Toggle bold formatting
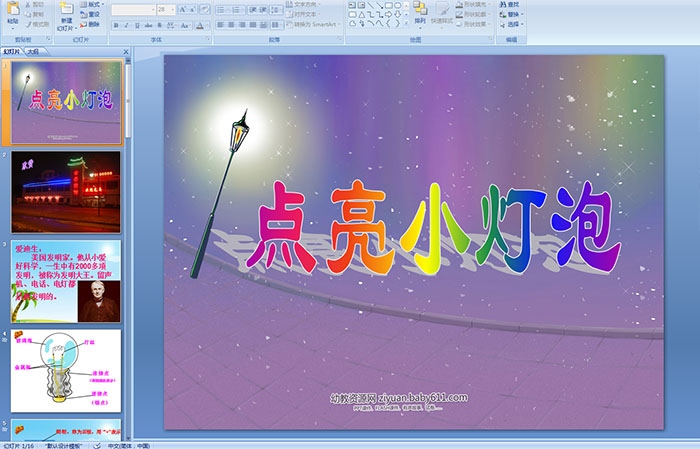 (115, 24)
